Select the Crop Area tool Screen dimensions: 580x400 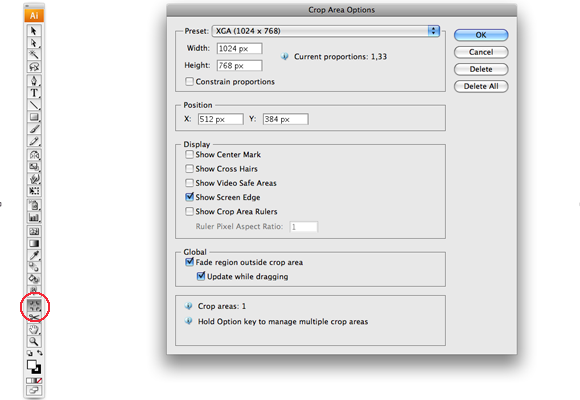click(x=34, y=306)
